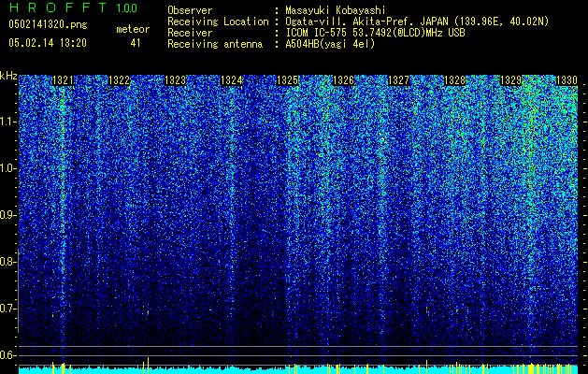The height and width of the screenshot is (374, 588).
Task: Click the Receiver field label
Action: click(x=190, y=33)
